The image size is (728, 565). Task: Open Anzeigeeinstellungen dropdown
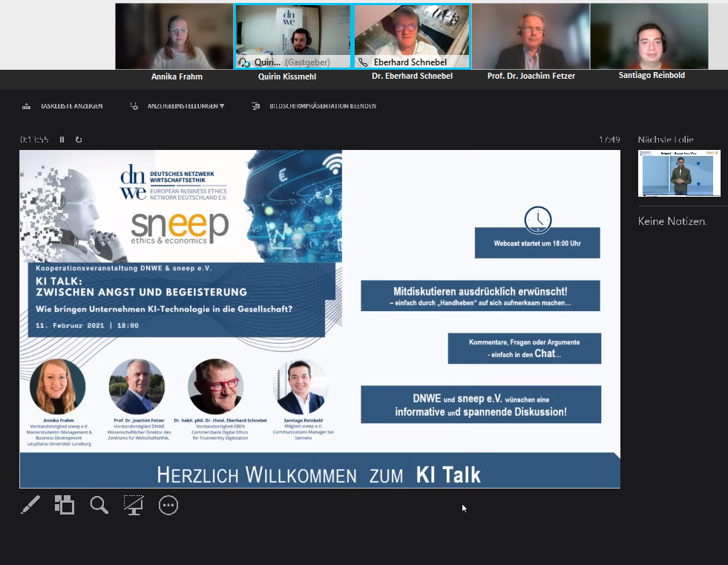[186, 106]
